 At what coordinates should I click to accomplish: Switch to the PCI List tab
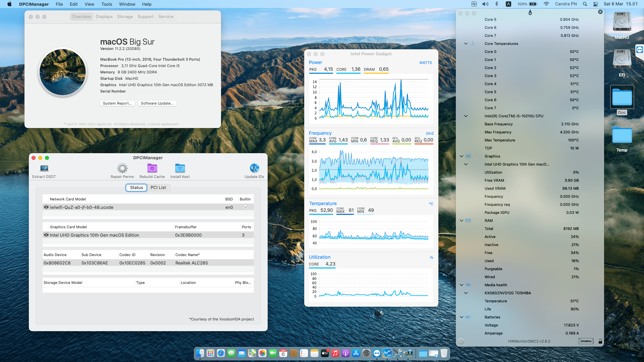click(x=158, y=188)
